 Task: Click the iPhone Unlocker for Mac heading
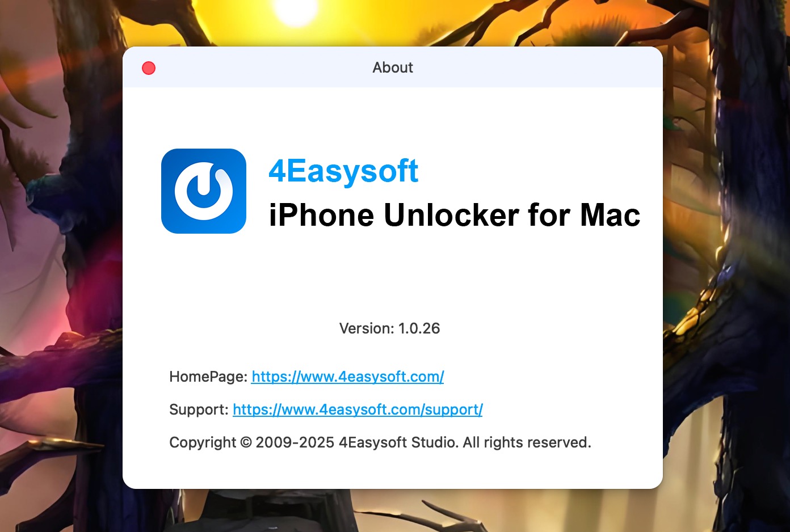pos(455,215)
